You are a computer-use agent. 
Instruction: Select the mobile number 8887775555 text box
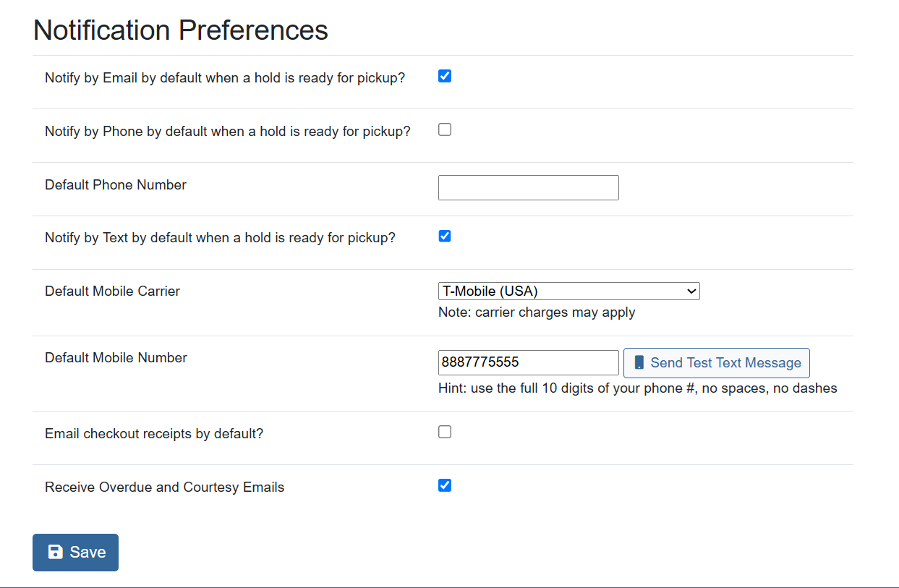pyautogui.click(x=528, y=362)
